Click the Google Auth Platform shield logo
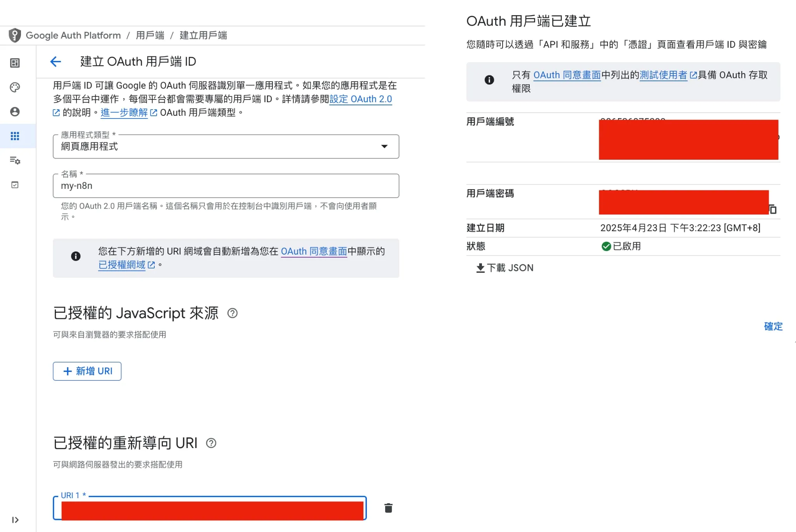The width and height of the screenshot is (796, 532). pyautogui.click(x=15, y=35)
